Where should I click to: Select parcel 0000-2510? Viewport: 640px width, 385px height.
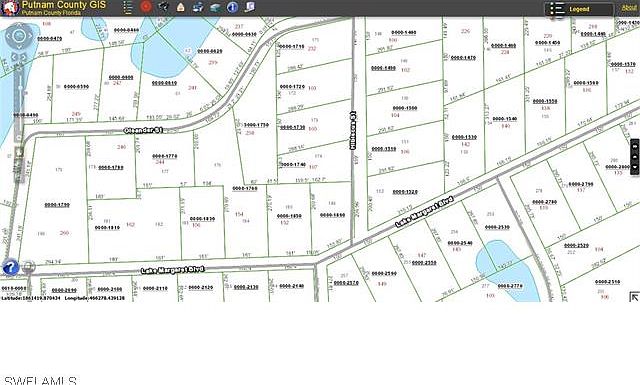pos(607,282)
